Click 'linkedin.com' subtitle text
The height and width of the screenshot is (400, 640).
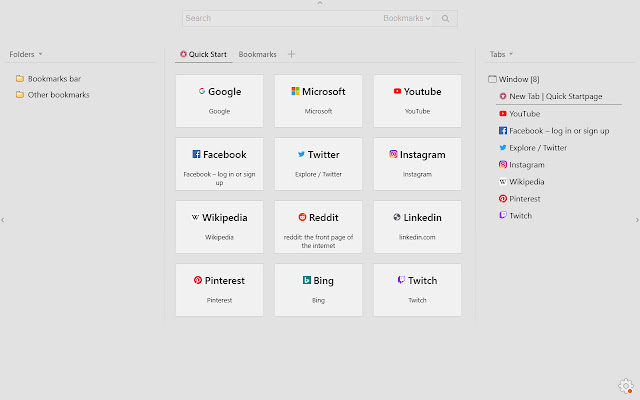click(x=417, y=237)
